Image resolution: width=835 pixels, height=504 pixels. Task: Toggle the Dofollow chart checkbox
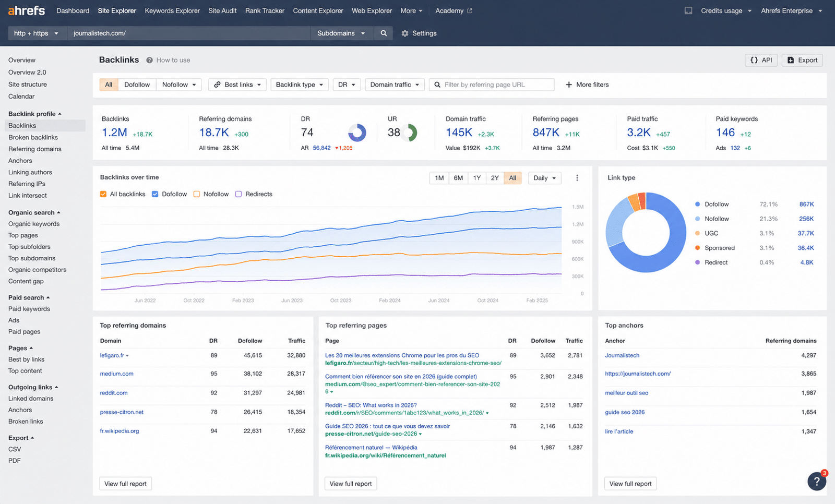tap(155, 194)
